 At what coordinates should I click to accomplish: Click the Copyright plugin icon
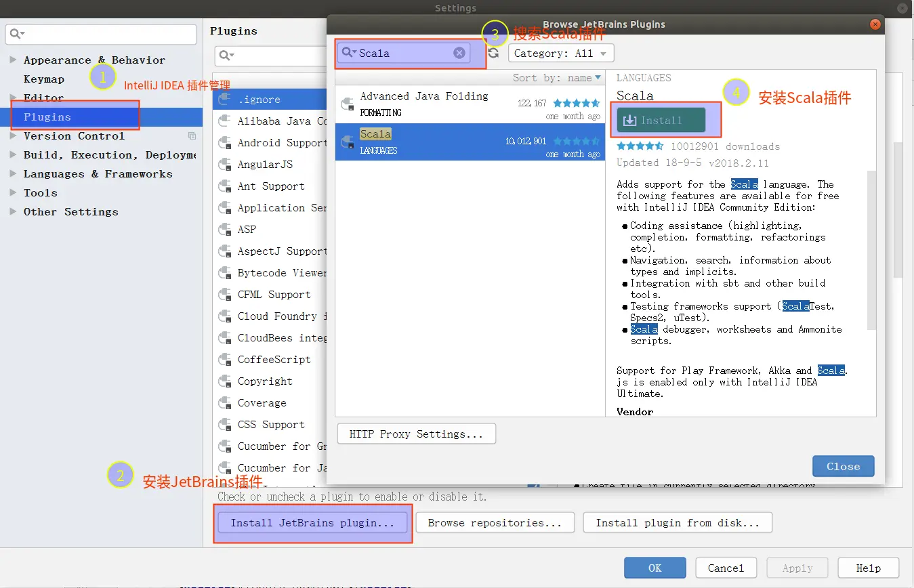tap(226, 381)
